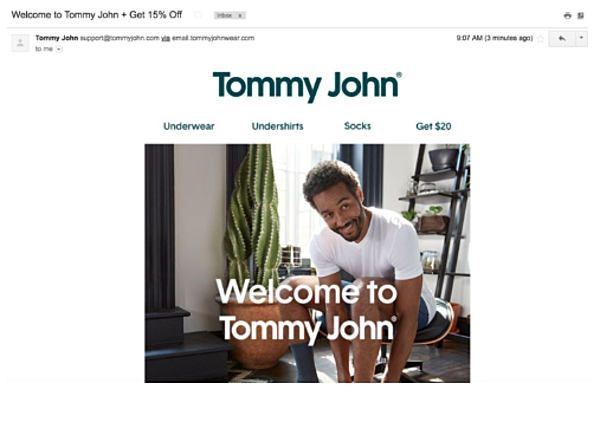Click the Get $20 link

pyautogui.click(x=434, y=126)
